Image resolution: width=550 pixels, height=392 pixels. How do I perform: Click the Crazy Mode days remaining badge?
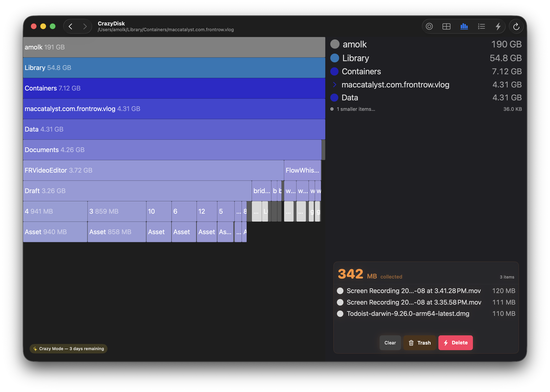click(x=68, y=349)
